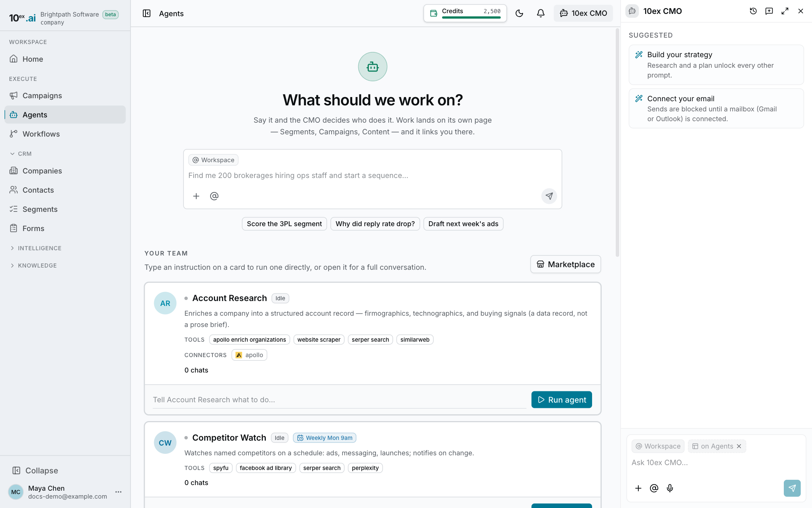This screenshot has height=508, width=812.
Task: Add an attachment with the main prompt plus icon
Action: [196, 196]
